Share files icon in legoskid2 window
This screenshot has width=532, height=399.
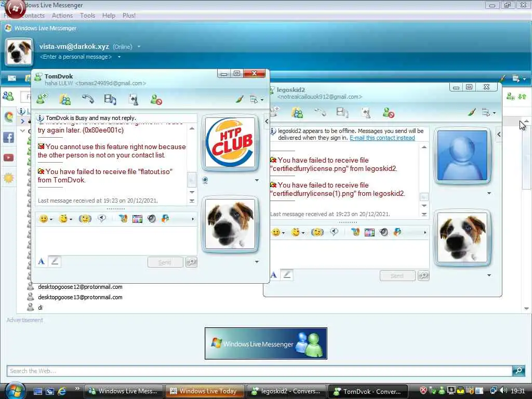(297, 113)
